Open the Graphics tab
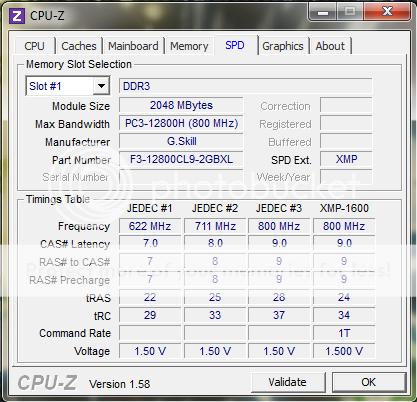Viewport: 417px width, 402px height. click(283, 46)
